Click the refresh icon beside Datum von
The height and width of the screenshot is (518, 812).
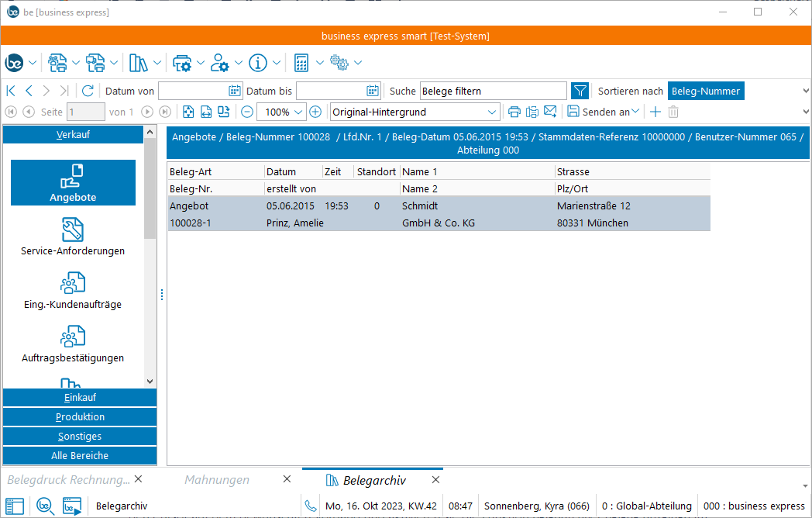point(88,91)
